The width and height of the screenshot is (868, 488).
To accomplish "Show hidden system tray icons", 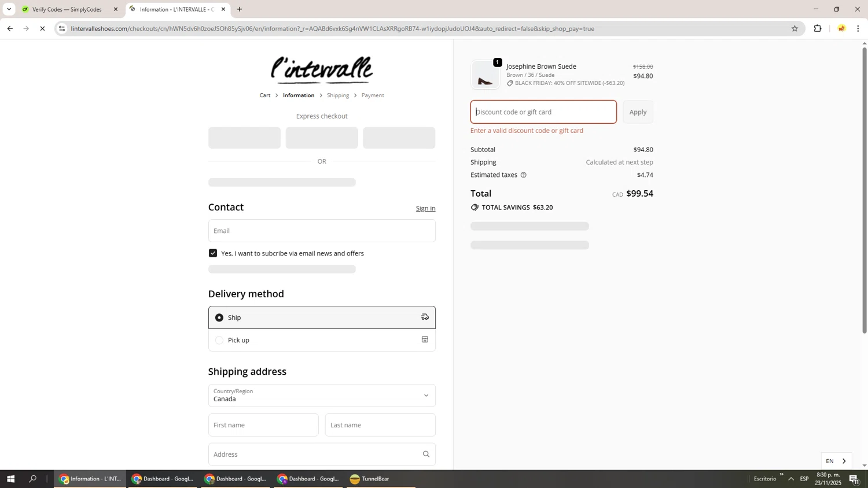I will click(790, 479).
